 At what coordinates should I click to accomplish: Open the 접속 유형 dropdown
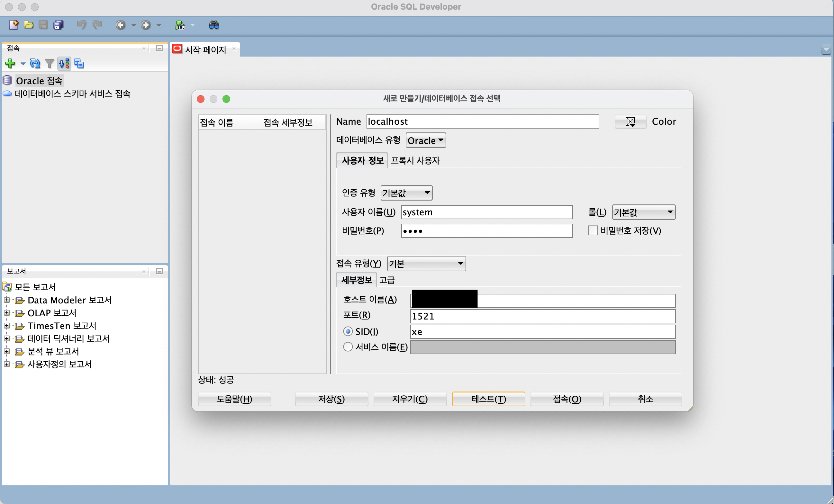[426, 264]
